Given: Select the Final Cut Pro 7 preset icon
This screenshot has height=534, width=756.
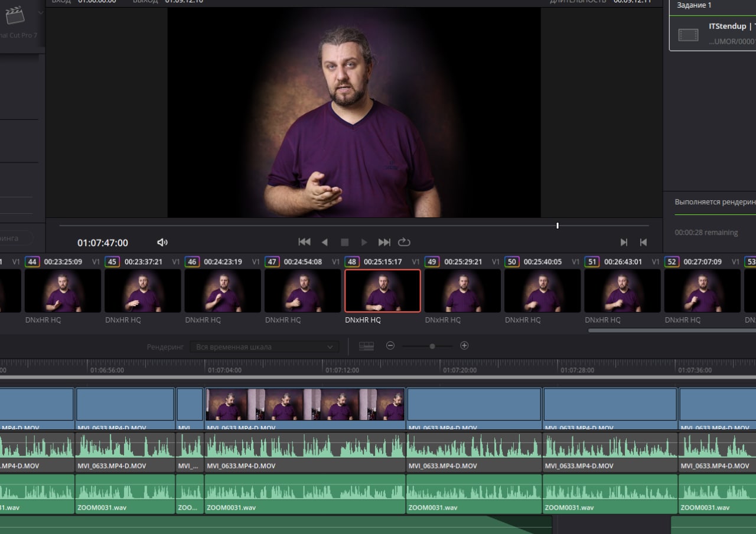Looking at the screenshot, I should tap(14, 15).
